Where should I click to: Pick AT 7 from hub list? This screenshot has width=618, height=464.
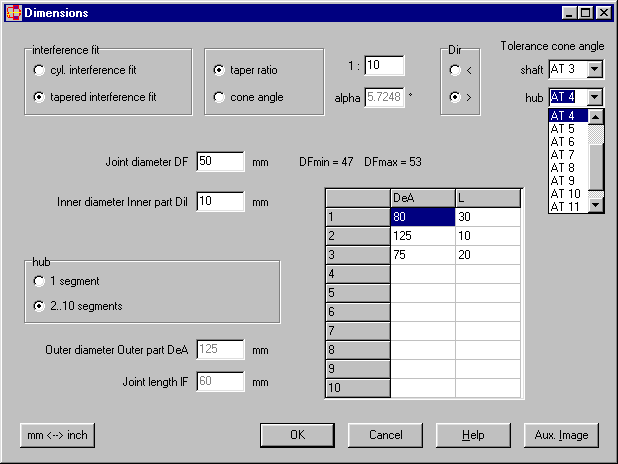[x=567, y=155]
